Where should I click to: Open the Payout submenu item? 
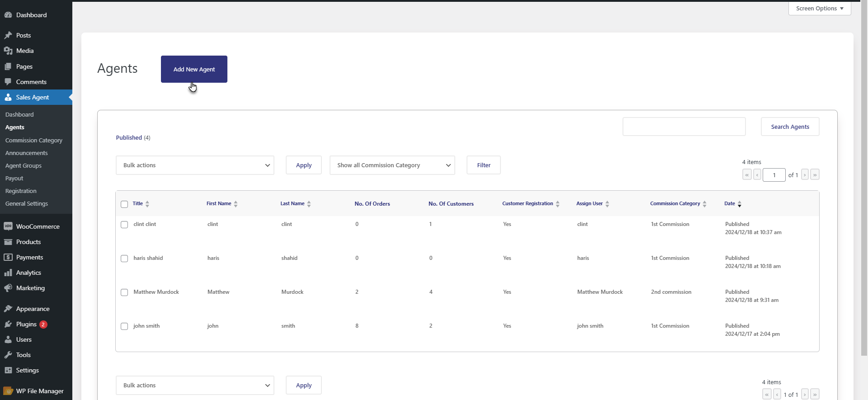pyautogui.click(x=14, y=179)
